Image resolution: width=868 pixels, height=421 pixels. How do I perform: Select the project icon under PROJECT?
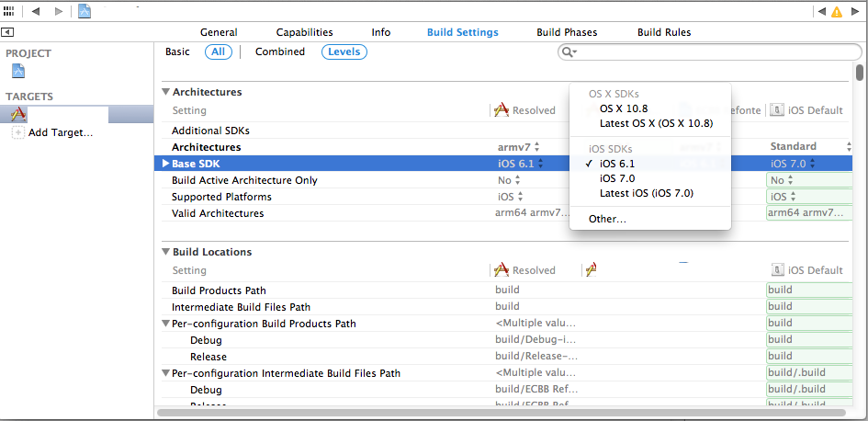click(18, 71)
